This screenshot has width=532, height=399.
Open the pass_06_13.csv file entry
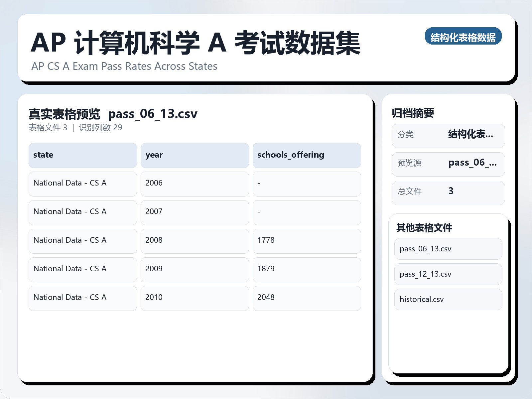448,249
